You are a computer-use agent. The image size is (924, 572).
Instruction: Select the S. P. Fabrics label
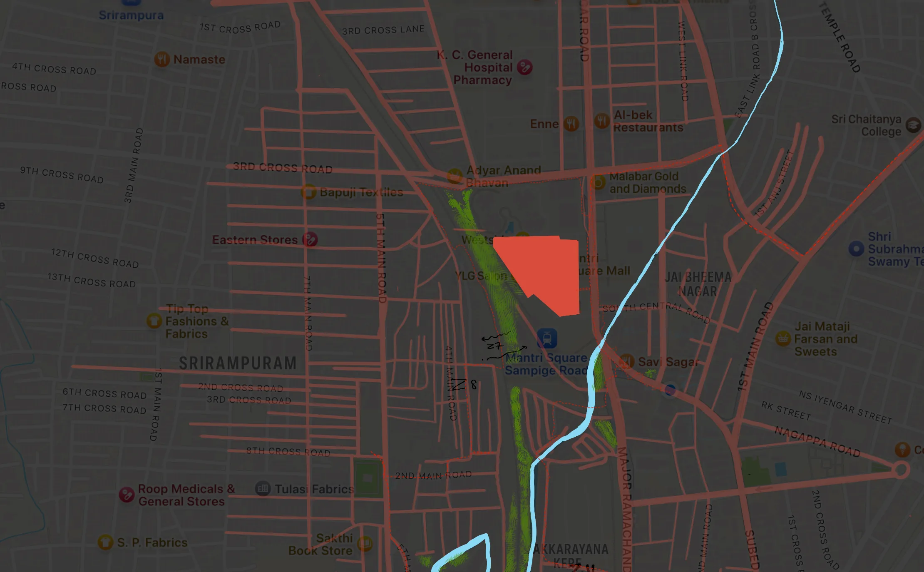click(152, 542)
